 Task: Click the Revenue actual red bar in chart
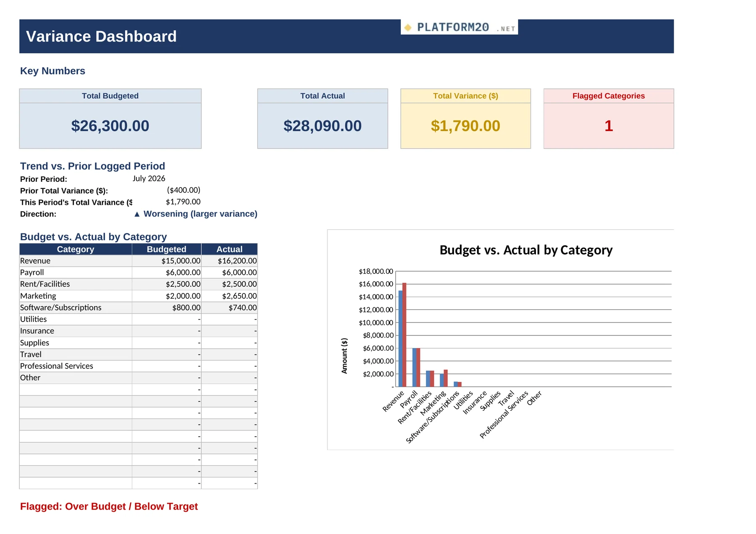[x=404, y=335]
